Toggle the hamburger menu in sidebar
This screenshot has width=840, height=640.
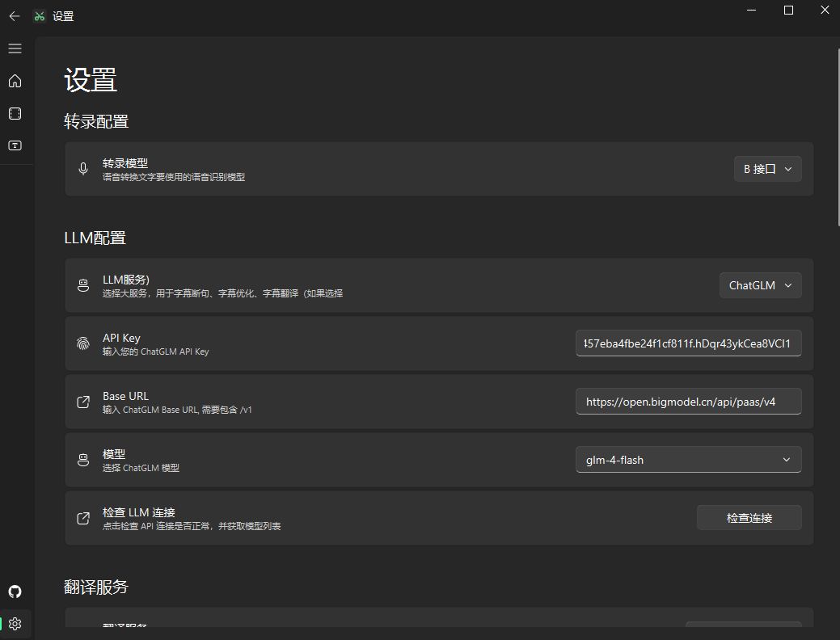(x=14, y=48)
